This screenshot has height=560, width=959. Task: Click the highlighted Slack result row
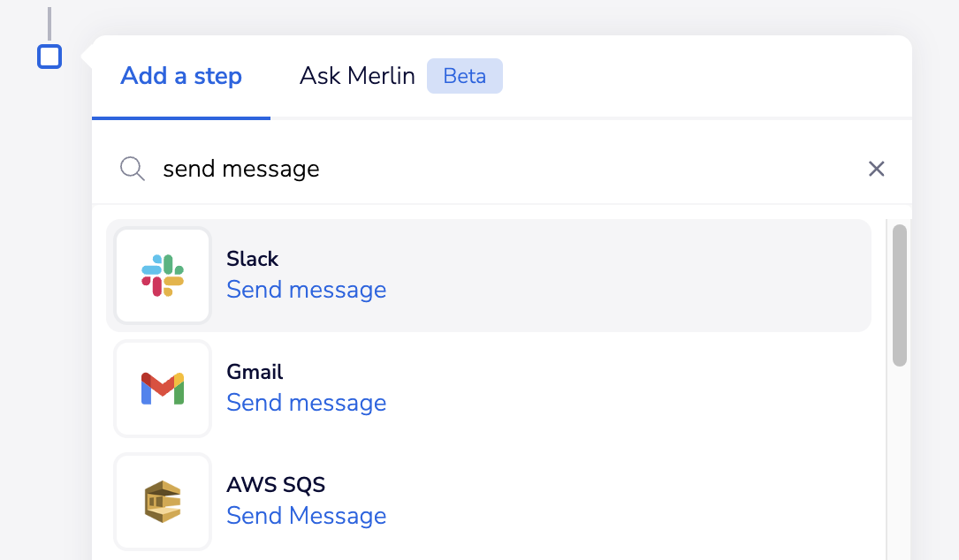point(489,276)
